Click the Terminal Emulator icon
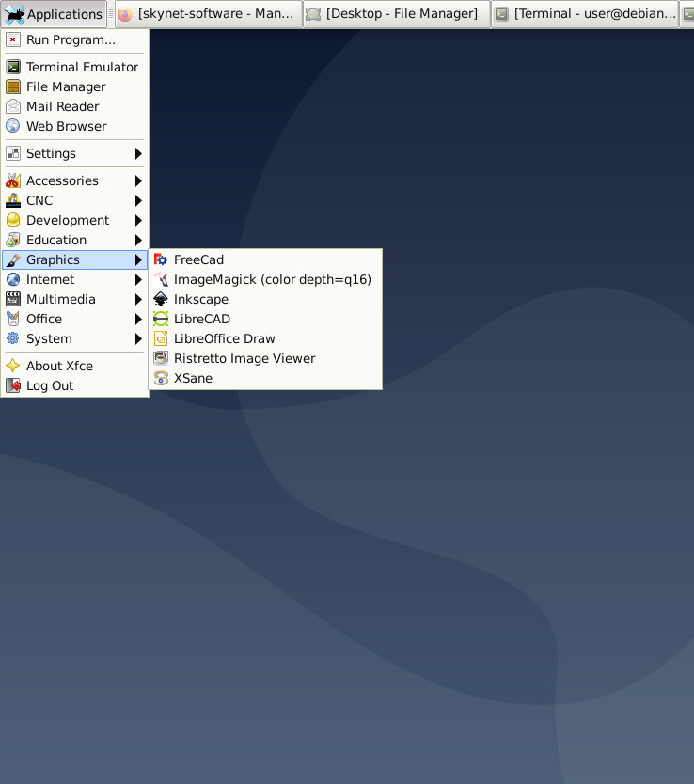Viewport: 694px width, 784px height. point(13,67)
